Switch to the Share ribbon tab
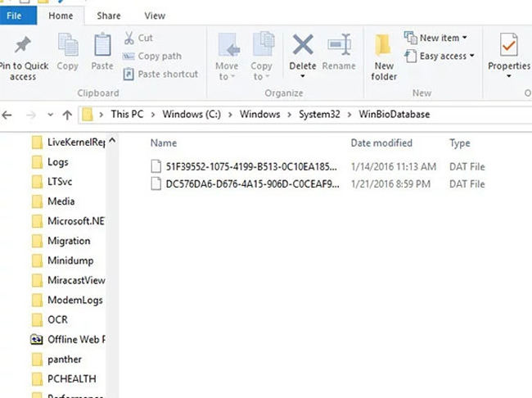The width and height of the screenshot is (532, 398). [109, 16]
